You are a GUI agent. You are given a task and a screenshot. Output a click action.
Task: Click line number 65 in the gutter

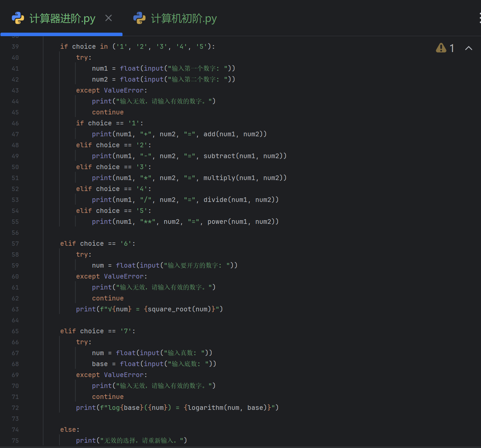[x=15, y=331]
